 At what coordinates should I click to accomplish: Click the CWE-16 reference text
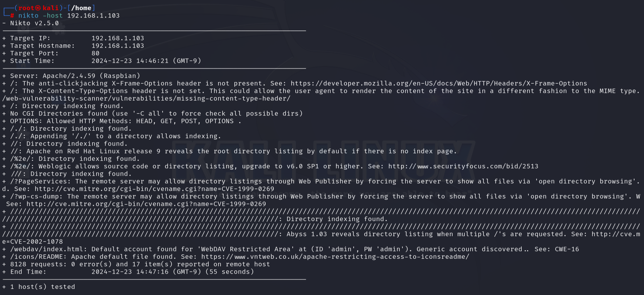567,249
